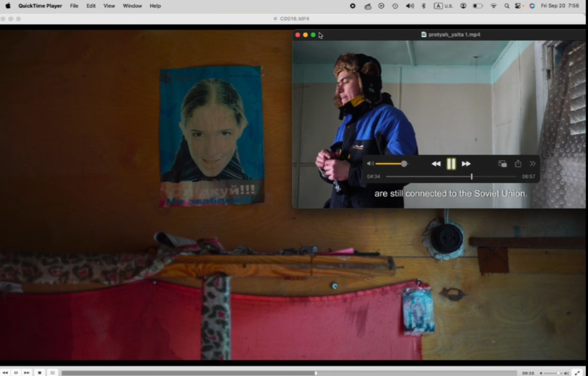Screen dimensions: 588x376
Task: Click the user account icon in menu bar
Action: point(463,6)
